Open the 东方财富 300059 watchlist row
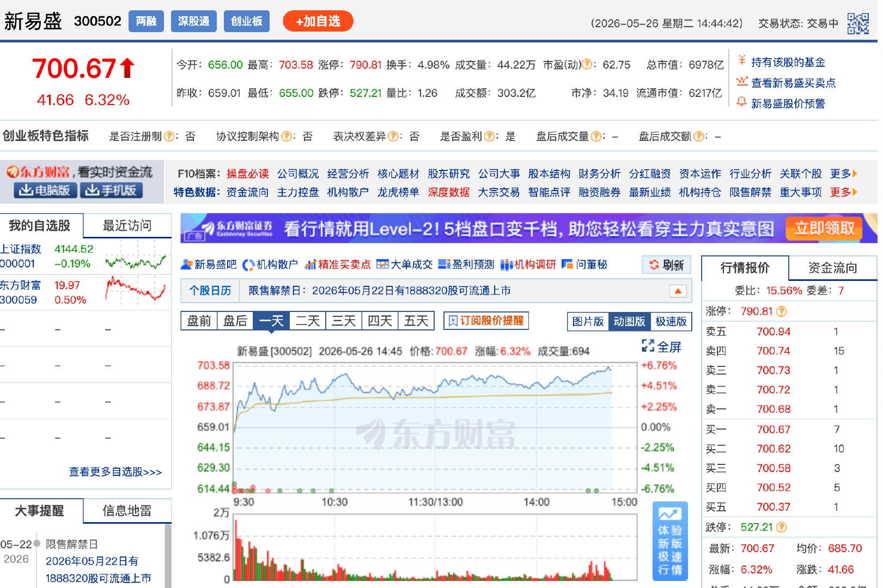Image resolution: width=883 pixels, height=588 pixels. tap(86, 292)
